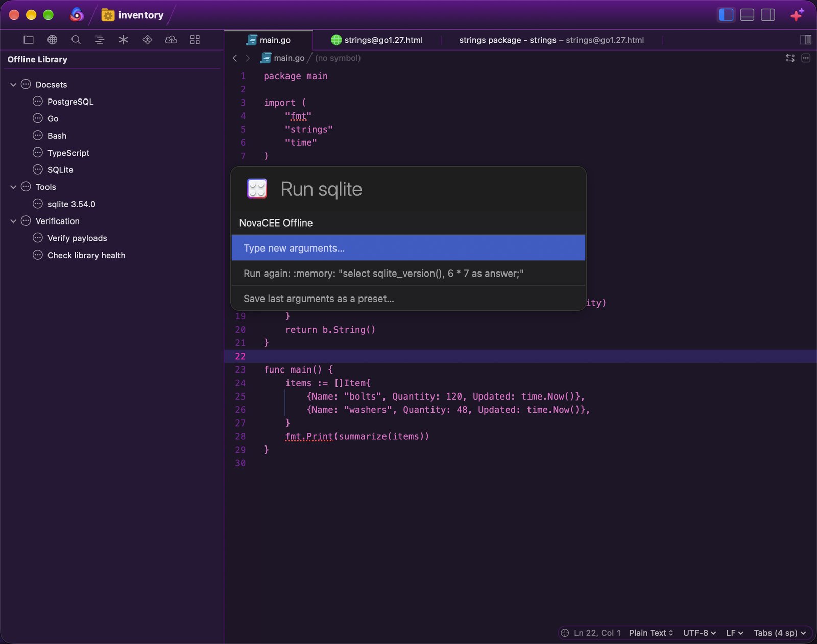Select sqlite 3.54.0 tool row
Image resolution: width=817 pixels, height=644 pixels.
coord(112,204)
